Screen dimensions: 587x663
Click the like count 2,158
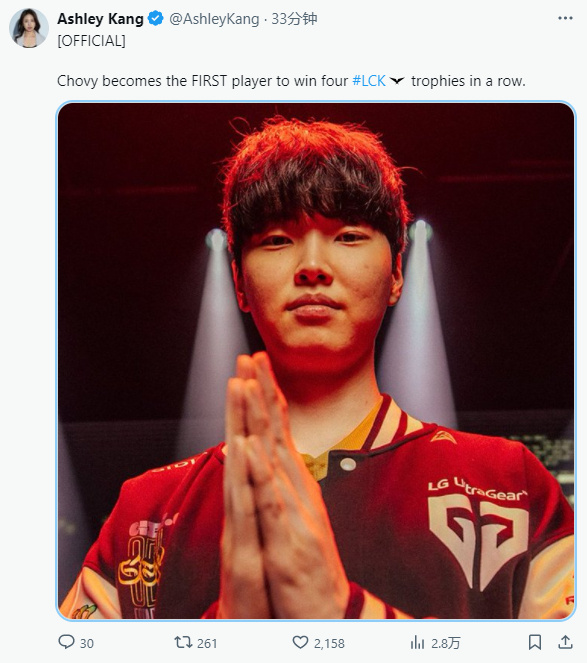click(x=329, y=643)
